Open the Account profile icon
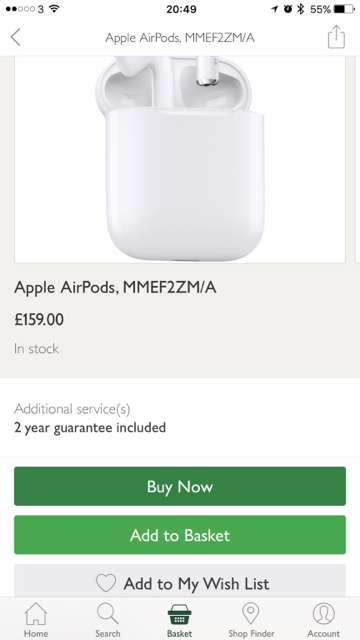Screen dimensions: 360x640 (323, 613)
